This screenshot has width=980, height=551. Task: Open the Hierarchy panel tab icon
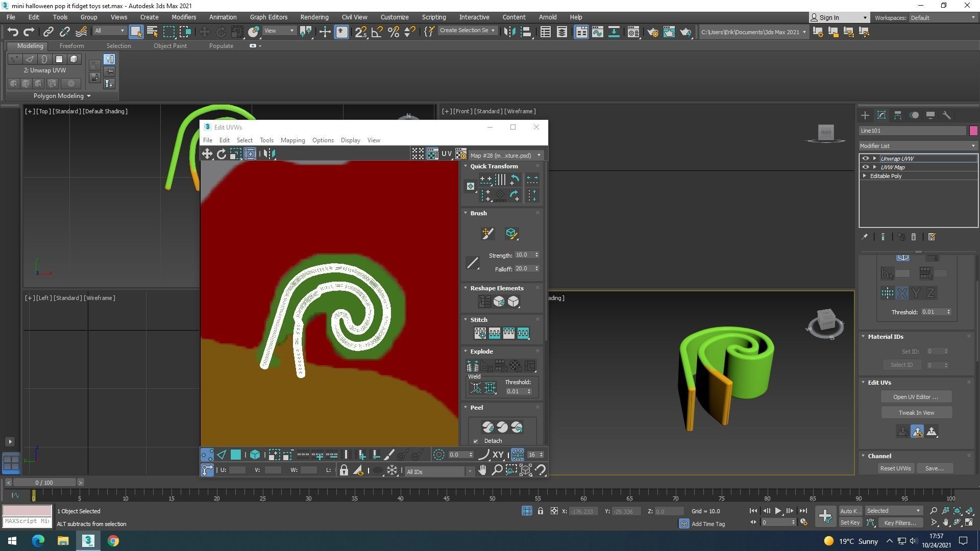click(898, 115)
